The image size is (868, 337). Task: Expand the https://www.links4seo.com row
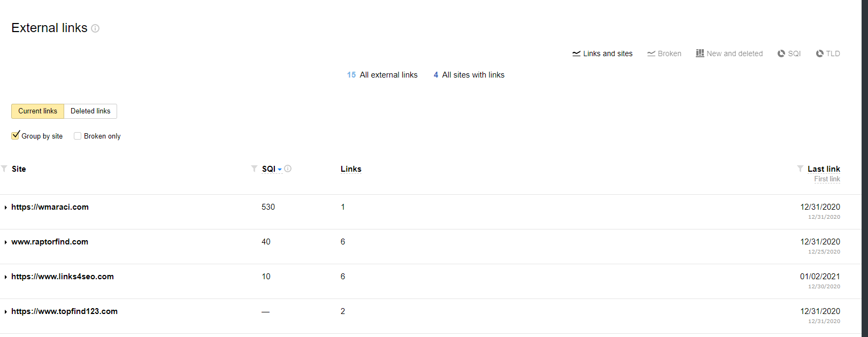[5, 277]
